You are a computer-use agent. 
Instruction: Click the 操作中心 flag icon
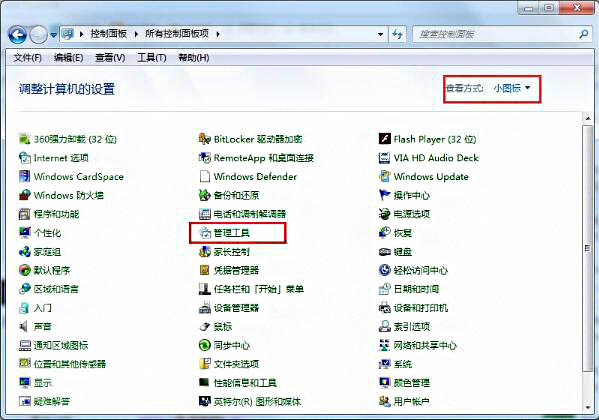point(384,195)
